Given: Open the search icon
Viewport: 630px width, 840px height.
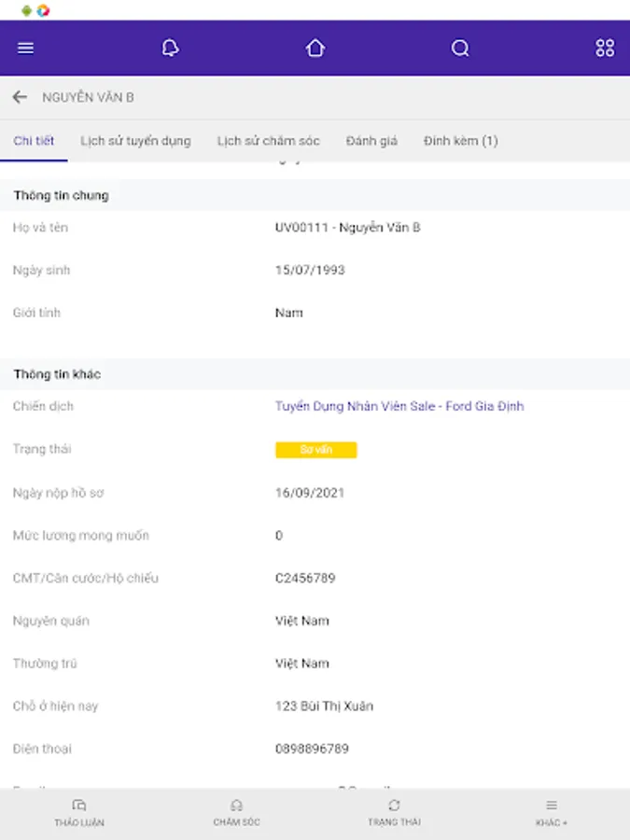Looking at the screenshot, I should coord(460,49).
